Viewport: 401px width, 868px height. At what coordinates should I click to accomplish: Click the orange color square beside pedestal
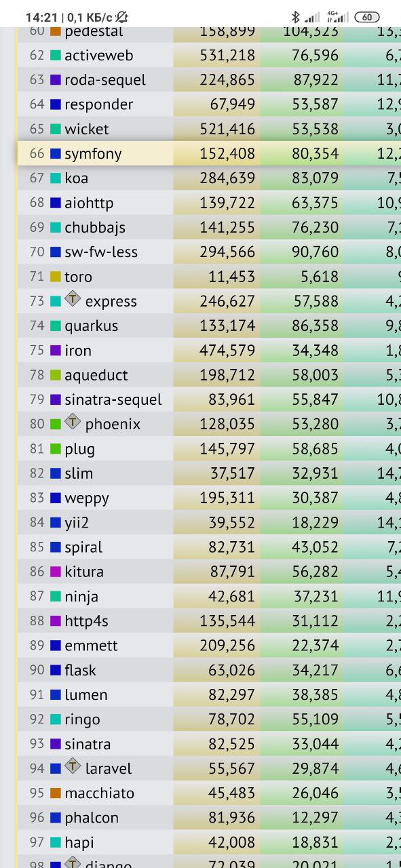[56, 31]
